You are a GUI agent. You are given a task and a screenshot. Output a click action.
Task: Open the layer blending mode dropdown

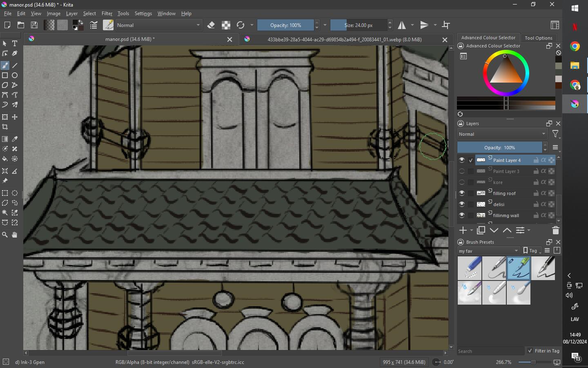coord(502,134)
